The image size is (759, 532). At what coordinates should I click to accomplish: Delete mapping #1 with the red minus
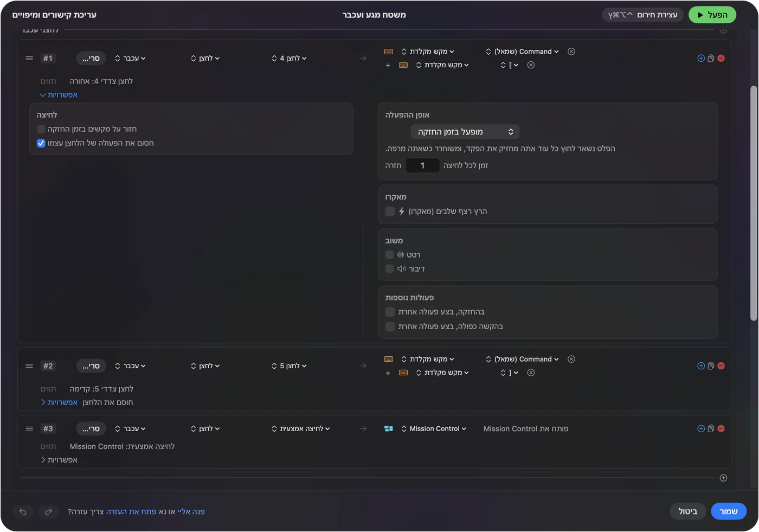(x=721, y=58)
